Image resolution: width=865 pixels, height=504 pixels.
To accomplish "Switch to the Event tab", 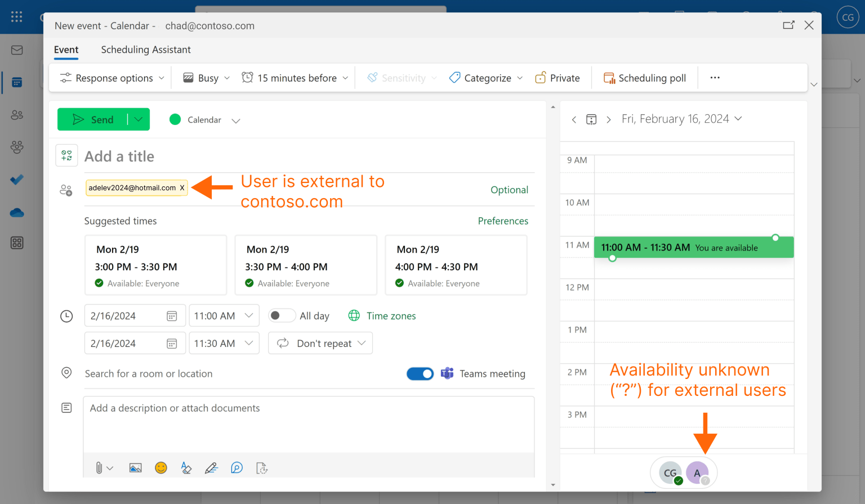I will 66,50.
